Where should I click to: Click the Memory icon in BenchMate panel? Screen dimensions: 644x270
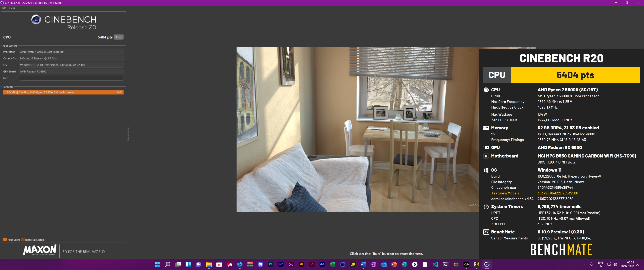486,128
